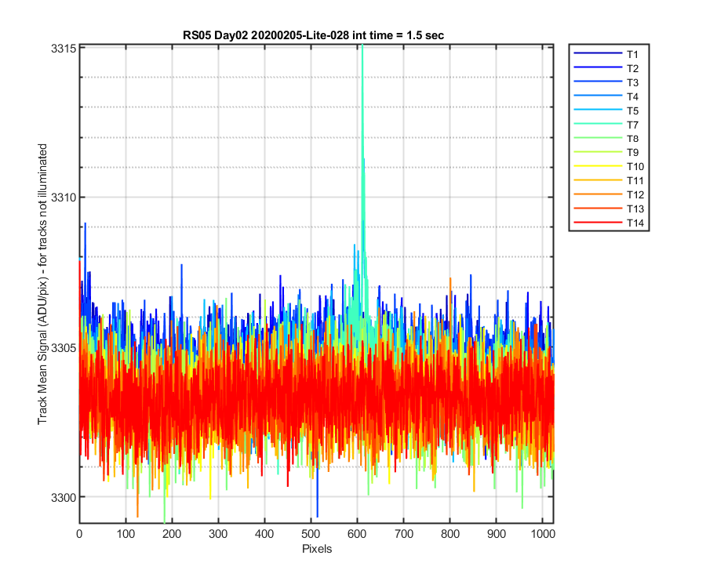Click x-axis tick label 0
This screenshot has width=706, height=588.
(x=79, y=534)
